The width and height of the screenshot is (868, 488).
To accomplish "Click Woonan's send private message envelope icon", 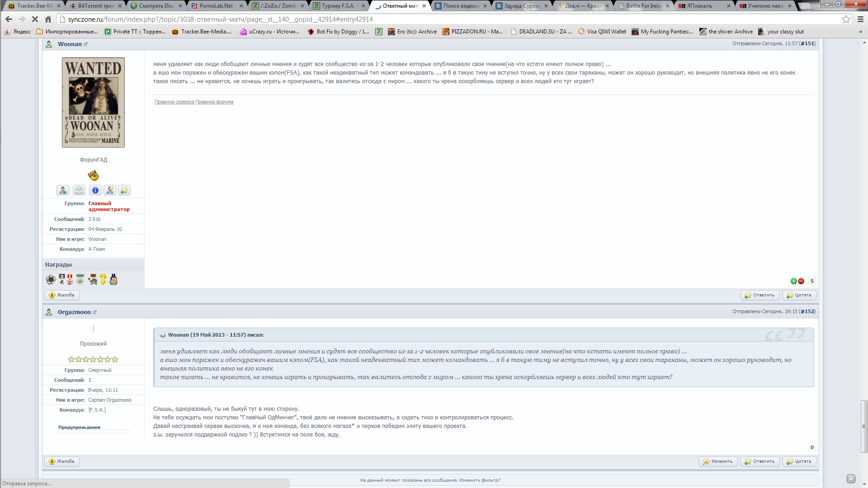I will click(79, 190).
